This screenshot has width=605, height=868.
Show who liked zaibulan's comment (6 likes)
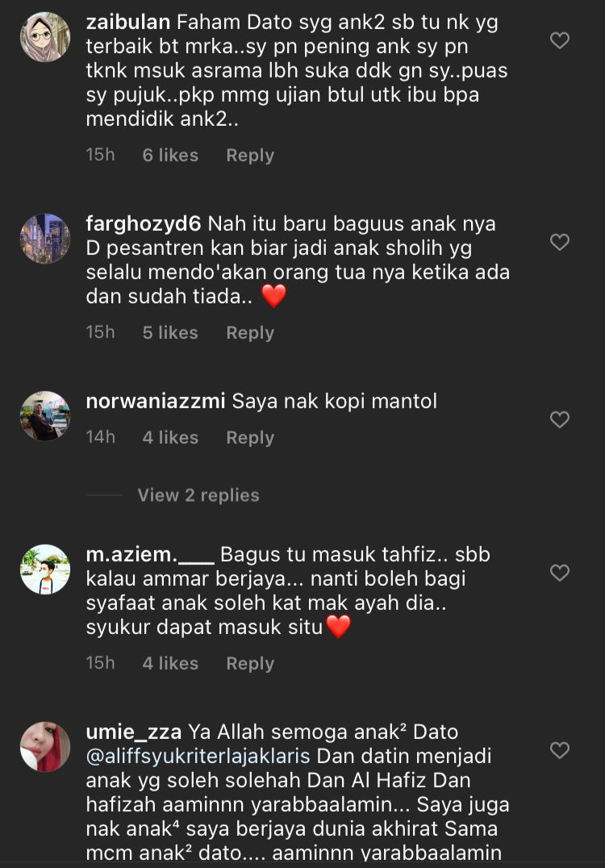point(170,155)
